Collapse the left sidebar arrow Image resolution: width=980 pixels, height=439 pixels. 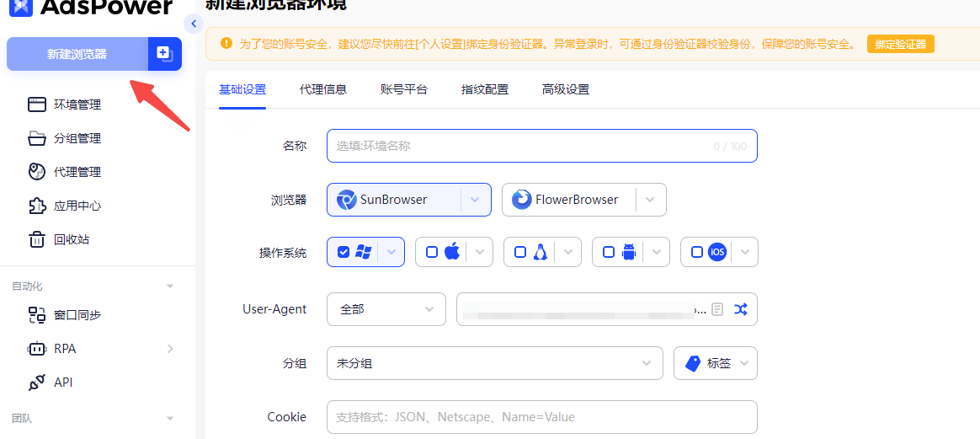[194, 24]
